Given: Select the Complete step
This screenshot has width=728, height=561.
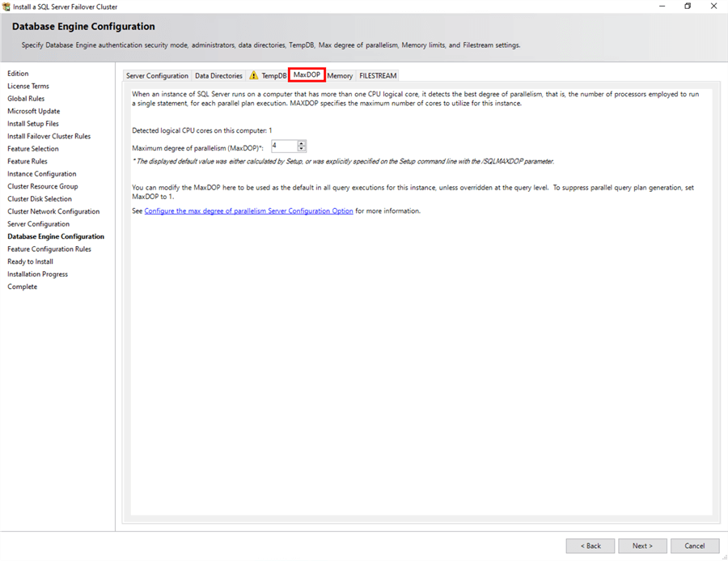Looking at the screenshot, I should 23,287.
